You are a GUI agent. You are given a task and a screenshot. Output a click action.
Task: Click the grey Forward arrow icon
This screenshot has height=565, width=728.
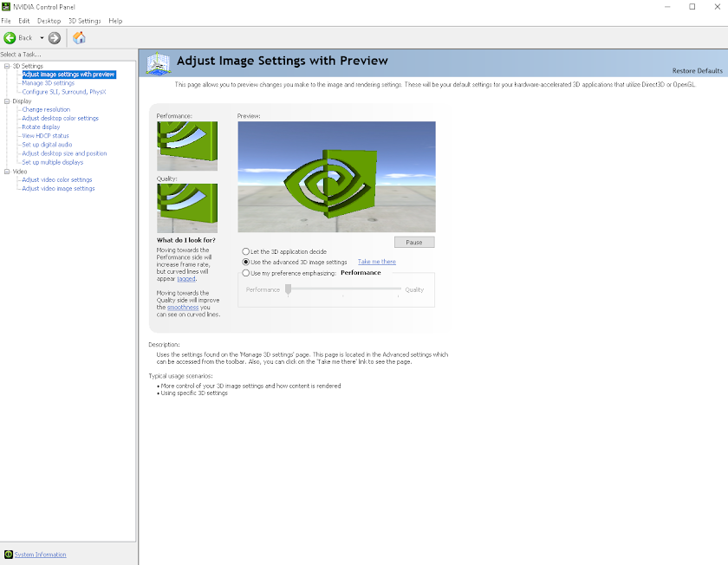coord(55,38)
